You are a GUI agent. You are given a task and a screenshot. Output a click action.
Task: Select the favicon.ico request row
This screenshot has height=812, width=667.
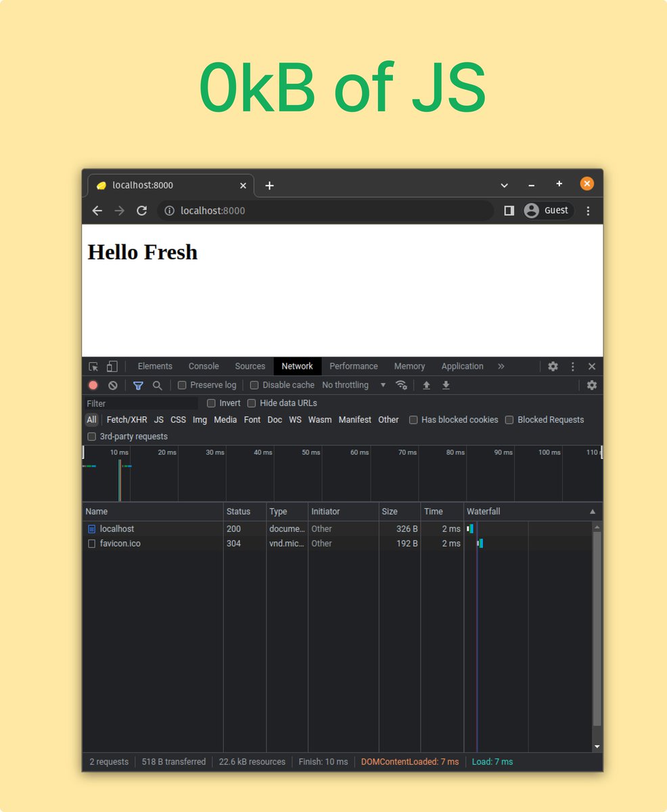337,543
